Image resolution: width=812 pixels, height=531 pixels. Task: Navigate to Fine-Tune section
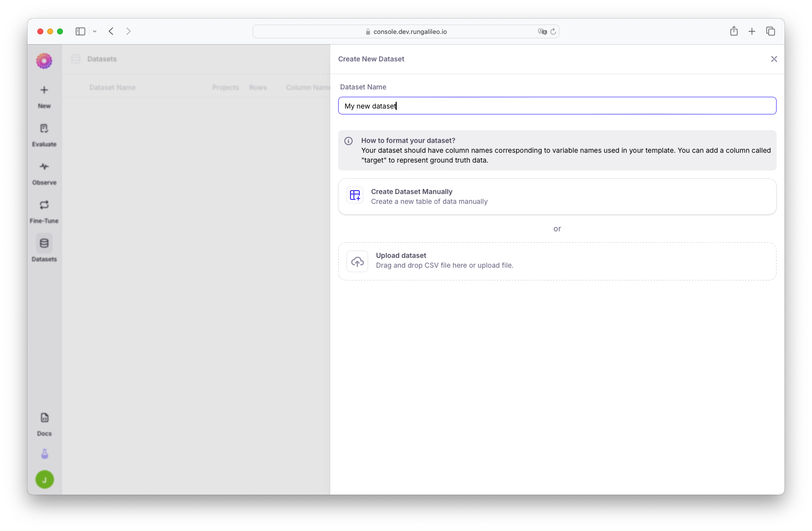pyautogui.click(x=44, y=212)
